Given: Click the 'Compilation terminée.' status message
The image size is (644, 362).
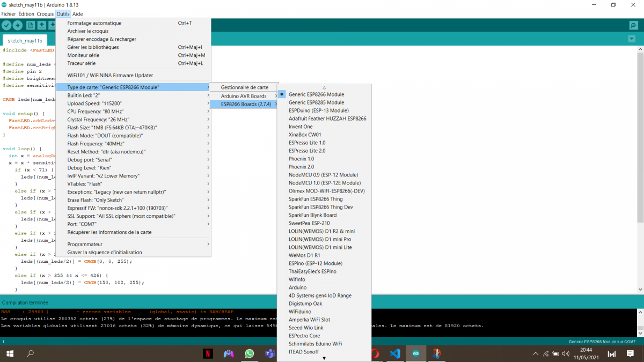Looking at the screenshot, I should tap(26, 302).
